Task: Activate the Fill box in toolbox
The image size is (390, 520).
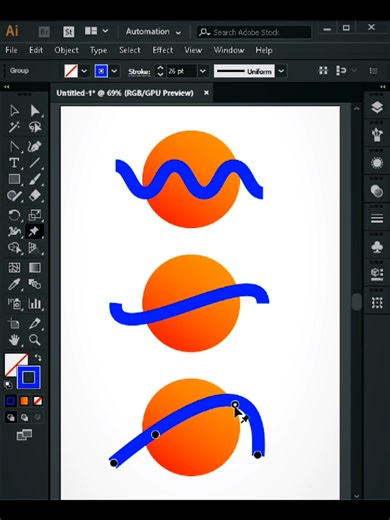Action: pos(13,363)
